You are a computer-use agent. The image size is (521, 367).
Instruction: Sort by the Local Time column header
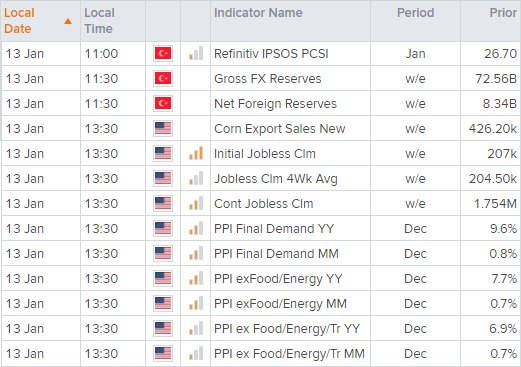click(99, 21)
